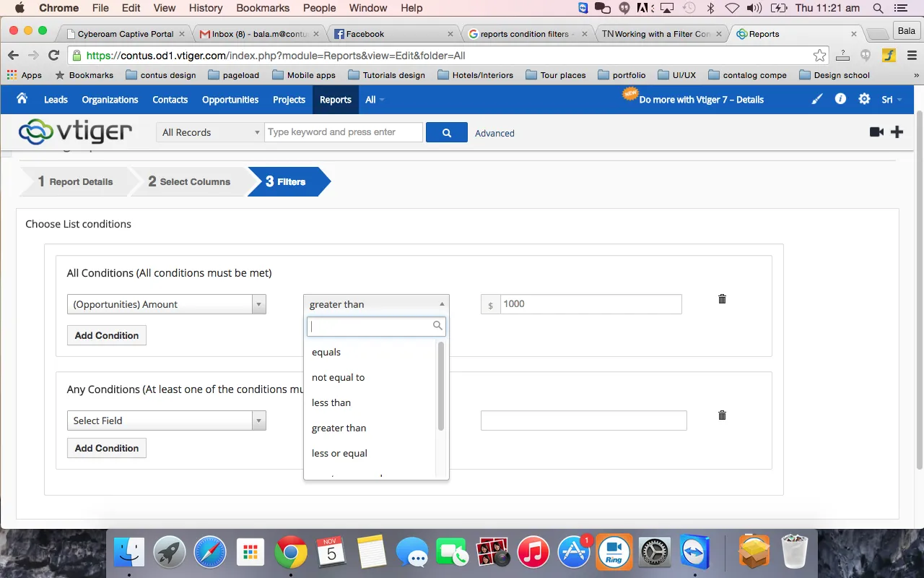This screenshot has height=578, width=924.
Task: Click the Chrome back arrow
Action: pyautogui.click(x=13, y=56)
